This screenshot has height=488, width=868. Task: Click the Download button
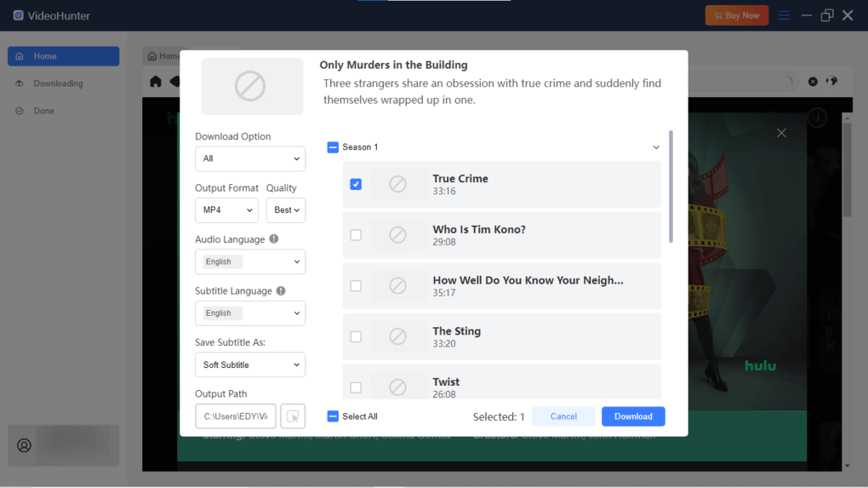633,416
